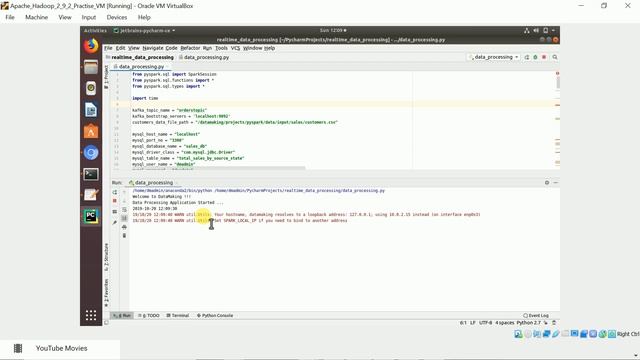Rerun data_processing in the Run panel
640x360 pixels.
(x=115, y=192)
